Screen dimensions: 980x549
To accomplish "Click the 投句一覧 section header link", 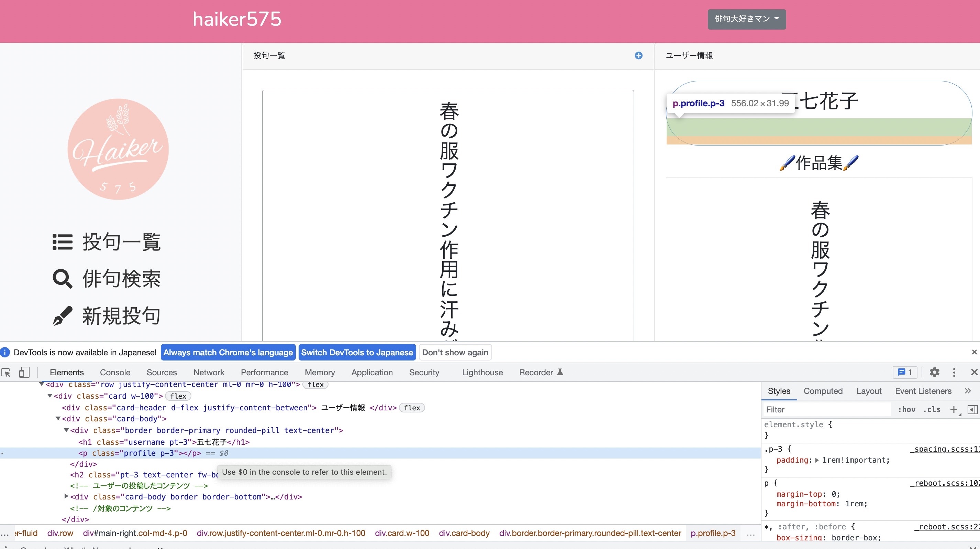I will point(269,55).
